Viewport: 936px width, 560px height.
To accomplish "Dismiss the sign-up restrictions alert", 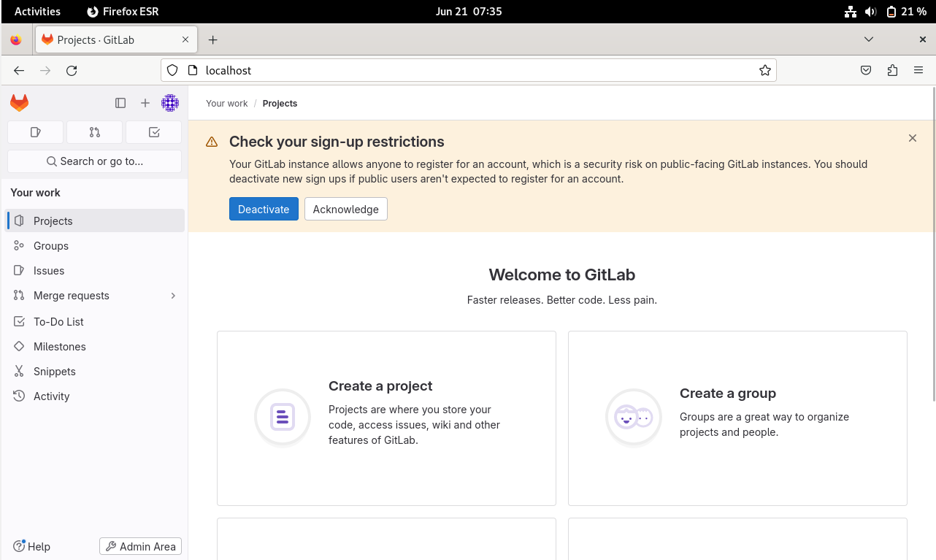I will 913,138.
